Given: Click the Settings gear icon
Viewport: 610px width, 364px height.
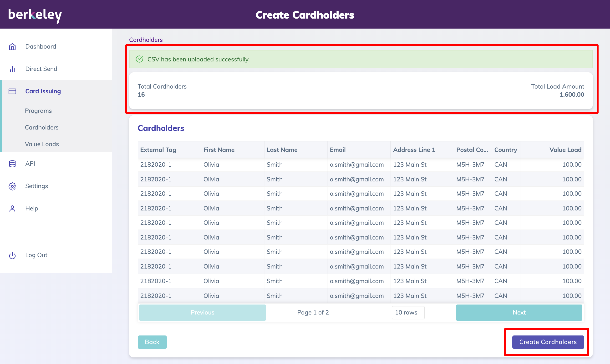Looking at the screenshot, I should 12,186.
